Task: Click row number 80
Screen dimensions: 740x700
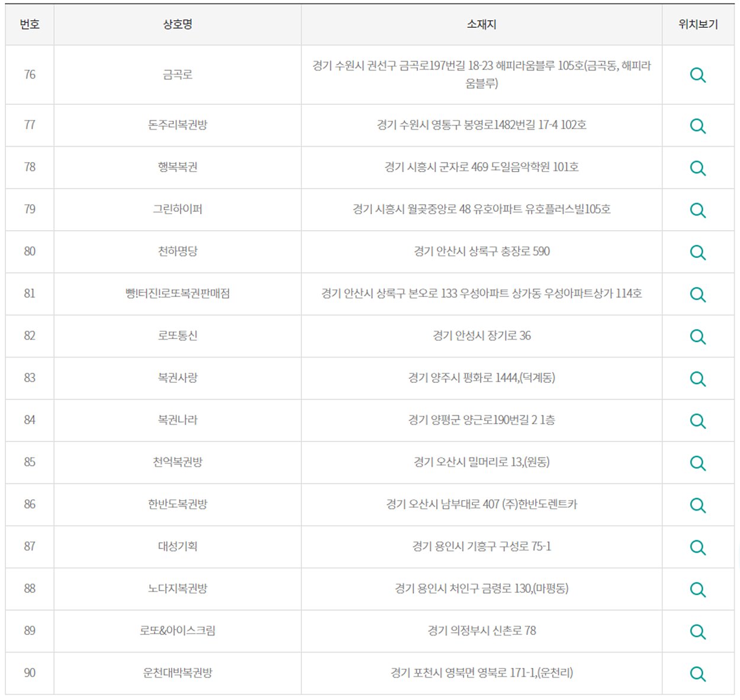Action: pyautogui.click(x=30, y=251)
